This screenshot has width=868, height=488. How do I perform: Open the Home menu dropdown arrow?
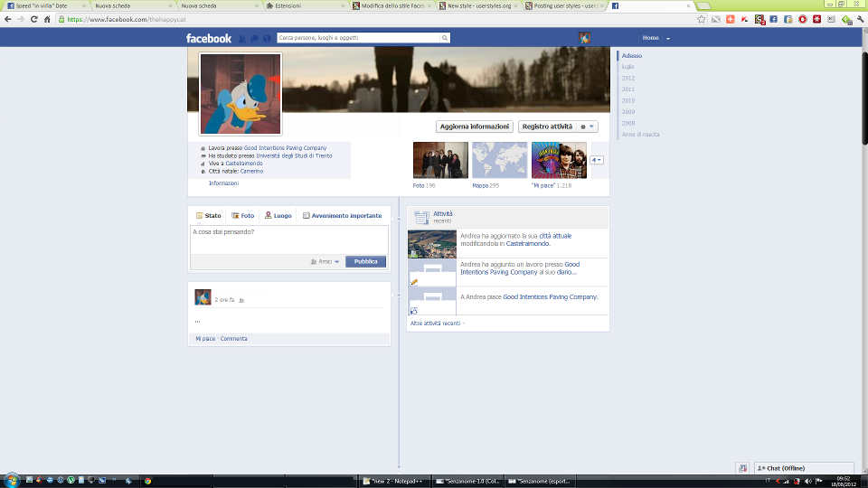668,39
